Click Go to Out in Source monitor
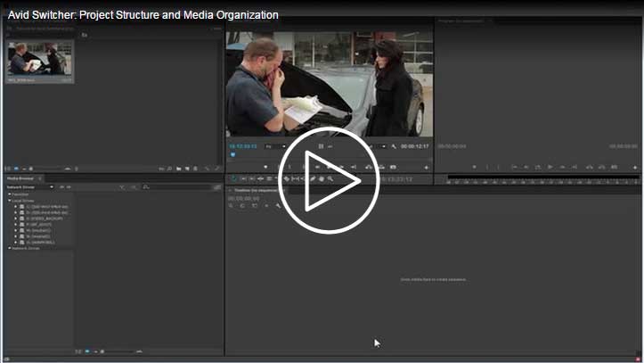 (354, 167)
